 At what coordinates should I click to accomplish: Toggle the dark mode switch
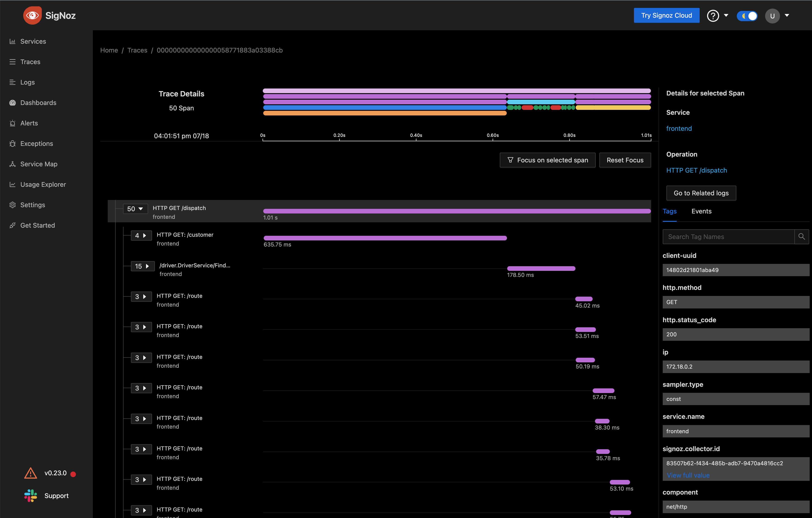point(747,16)
